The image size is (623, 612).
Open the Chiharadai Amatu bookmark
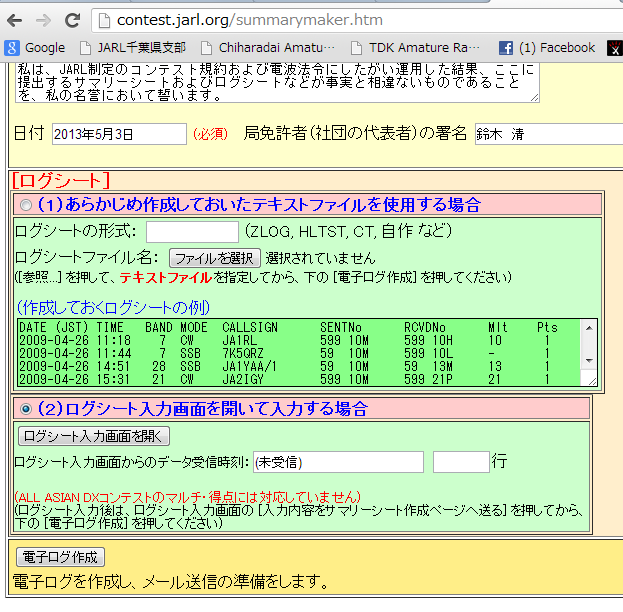pos(268,48)
